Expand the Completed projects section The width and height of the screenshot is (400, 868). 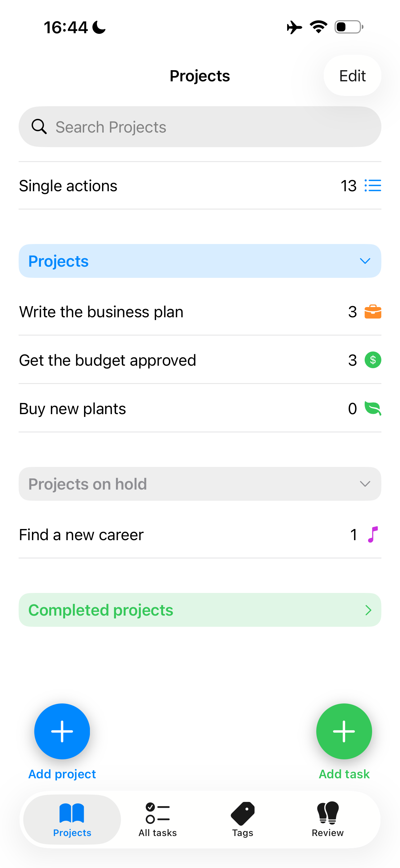pos(368,610)
